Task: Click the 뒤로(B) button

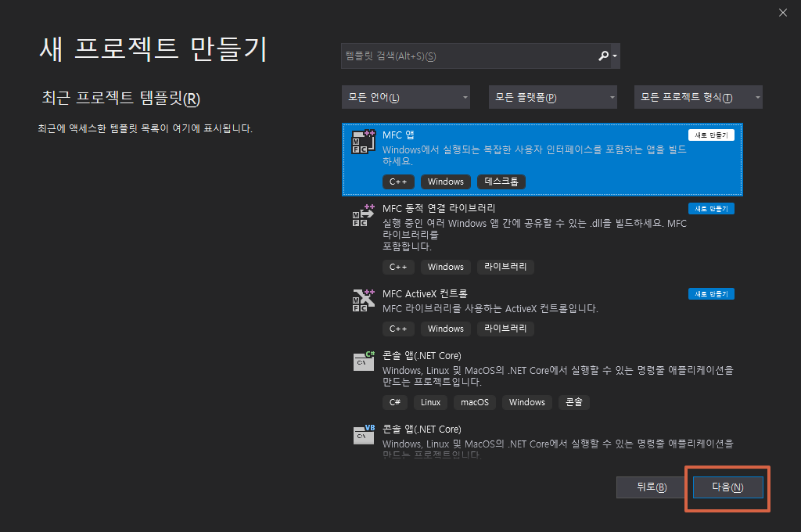Action: coord(652,487)
